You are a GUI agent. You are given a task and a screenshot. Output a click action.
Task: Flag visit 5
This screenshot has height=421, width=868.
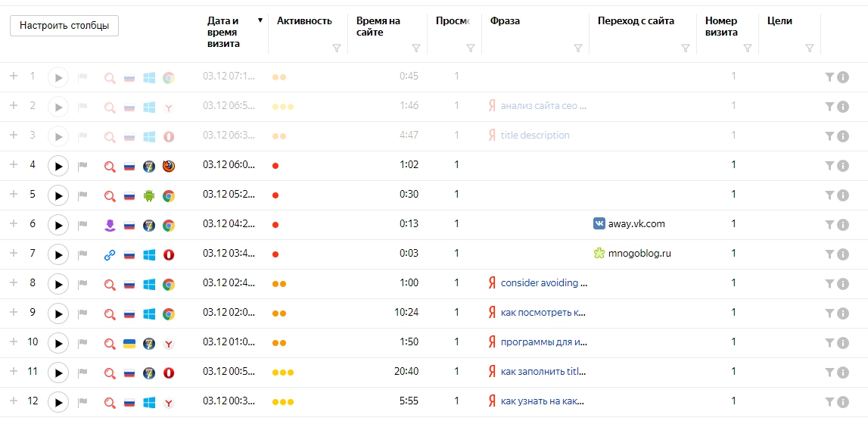click(82, 195)
